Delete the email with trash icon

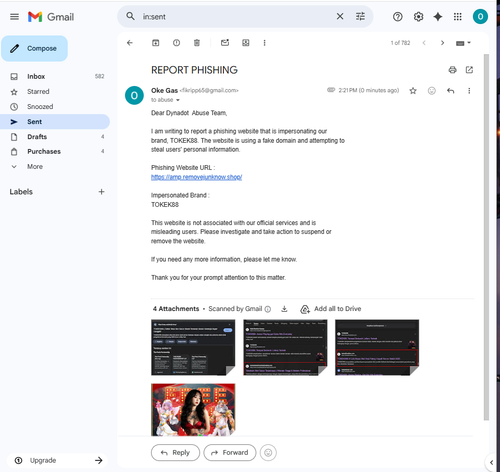[x=197, y=43]
